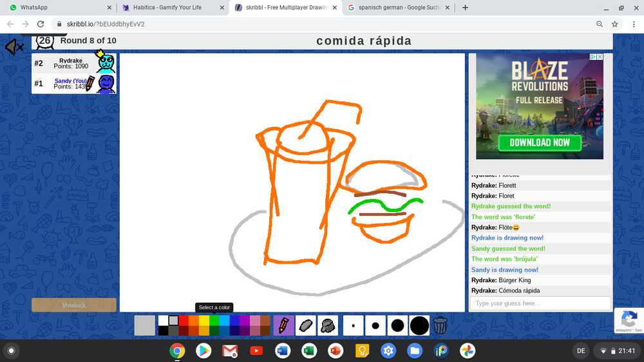Image resolution: width=644 pixels, height=362 pixels.
Task: Choose the smallest brush size
Action: 353,325
